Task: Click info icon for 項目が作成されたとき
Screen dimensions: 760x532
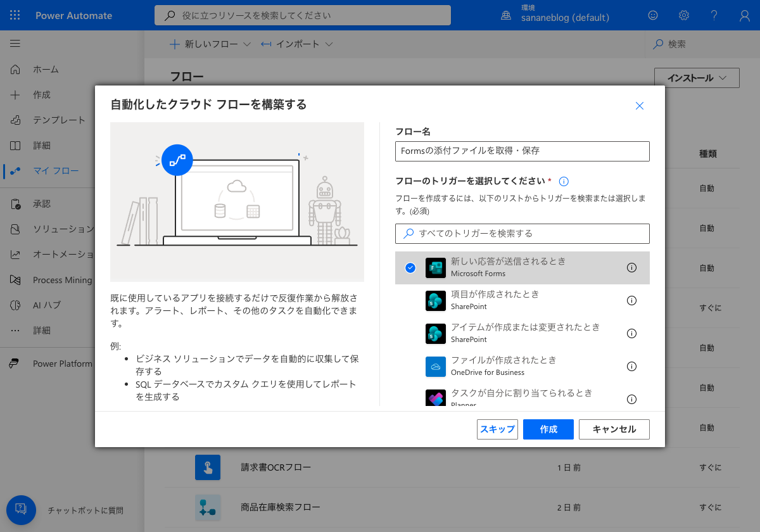Action: click(x=631, y=301)
